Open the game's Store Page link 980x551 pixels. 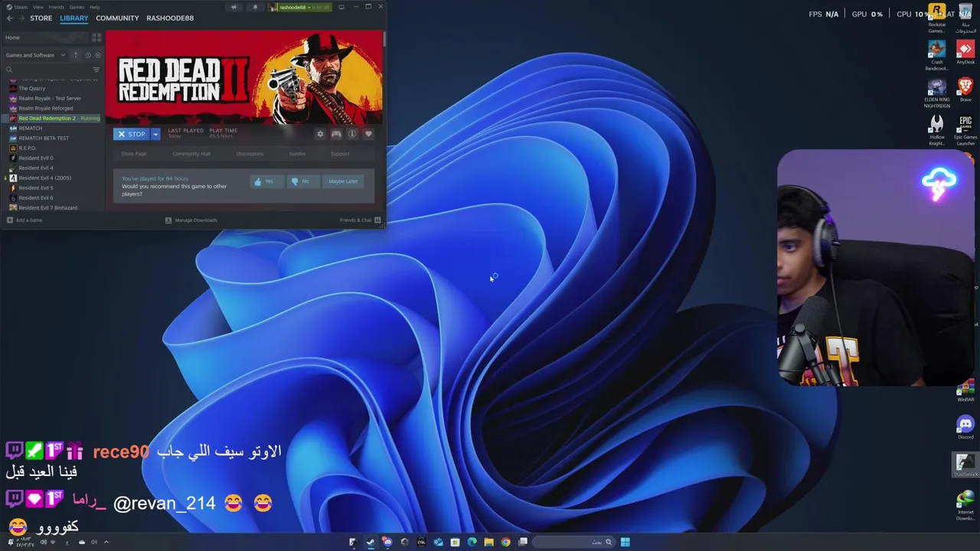pyautogui.click(x=134, y=154)
